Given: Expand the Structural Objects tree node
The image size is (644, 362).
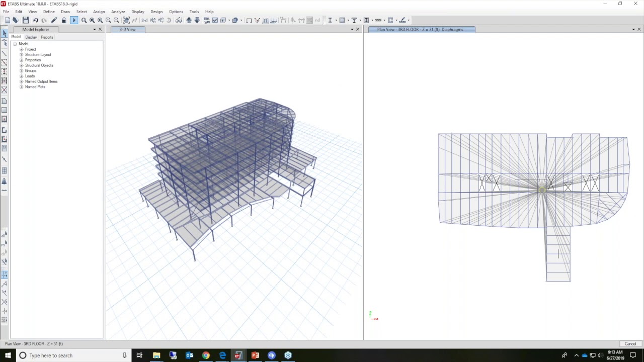Looking at the screenshot, I should pyautogui.click(x=21, y=65).
